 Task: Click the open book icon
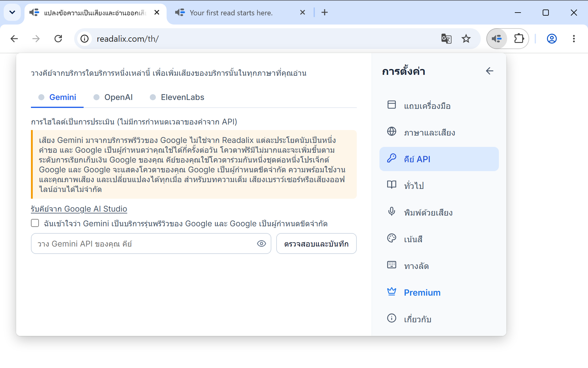tap(391, 185)
